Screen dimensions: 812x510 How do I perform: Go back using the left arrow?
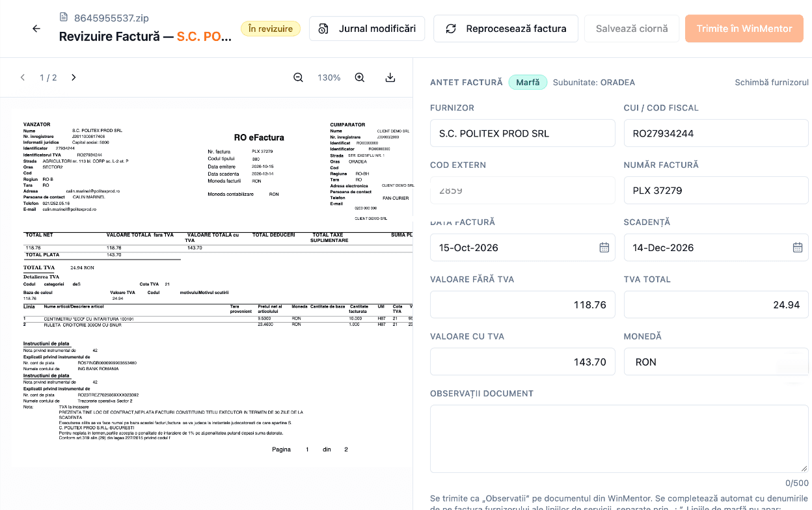click(36, 29)
